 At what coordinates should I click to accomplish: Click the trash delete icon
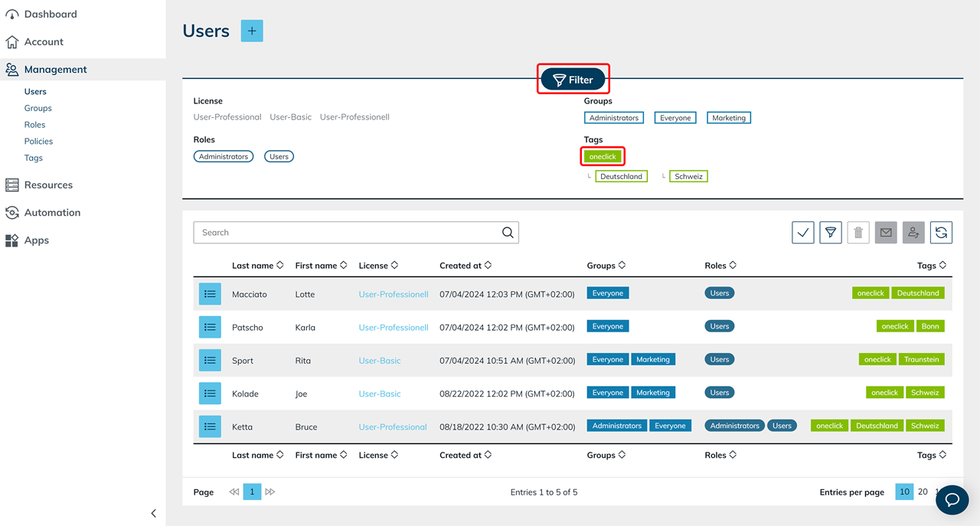[x=858, y=233]
